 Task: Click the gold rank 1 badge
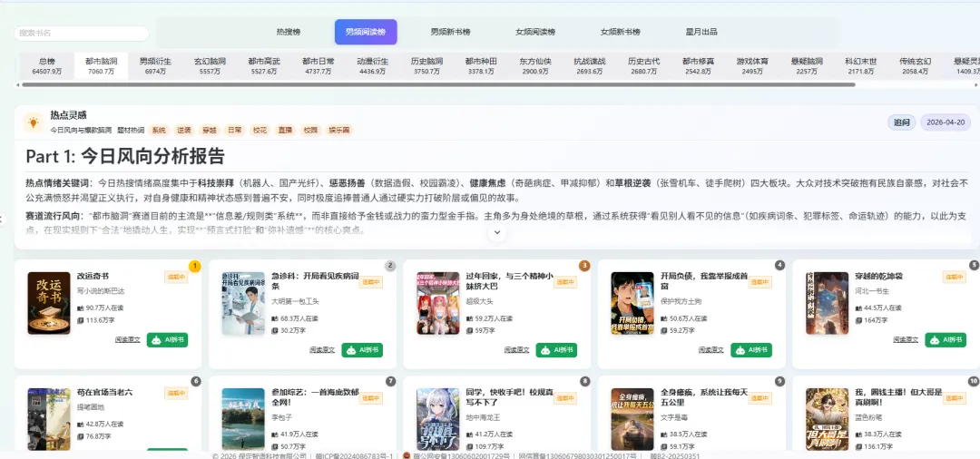coord(194,267)
